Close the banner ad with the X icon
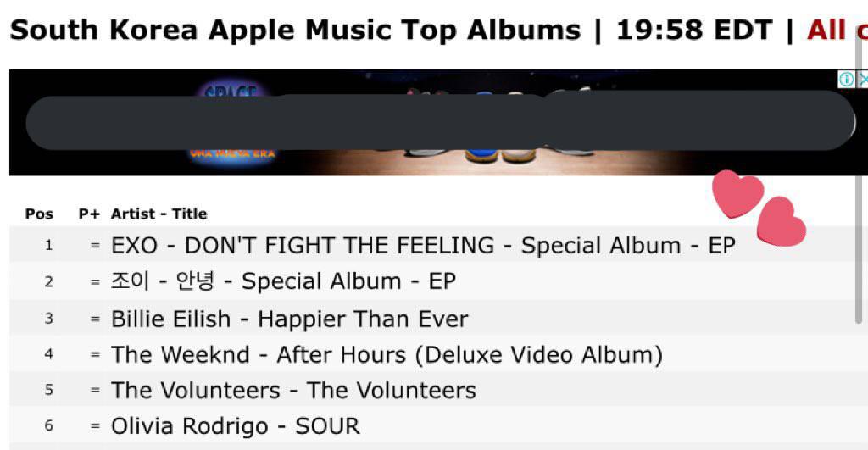868x450 pixels. pos(862,79)
